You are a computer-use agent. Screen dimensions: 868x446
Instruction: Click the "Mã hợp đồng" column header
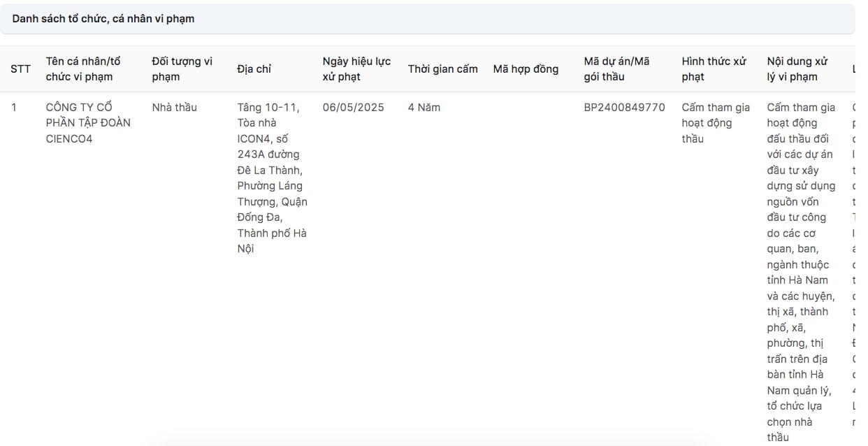point(526,69)
